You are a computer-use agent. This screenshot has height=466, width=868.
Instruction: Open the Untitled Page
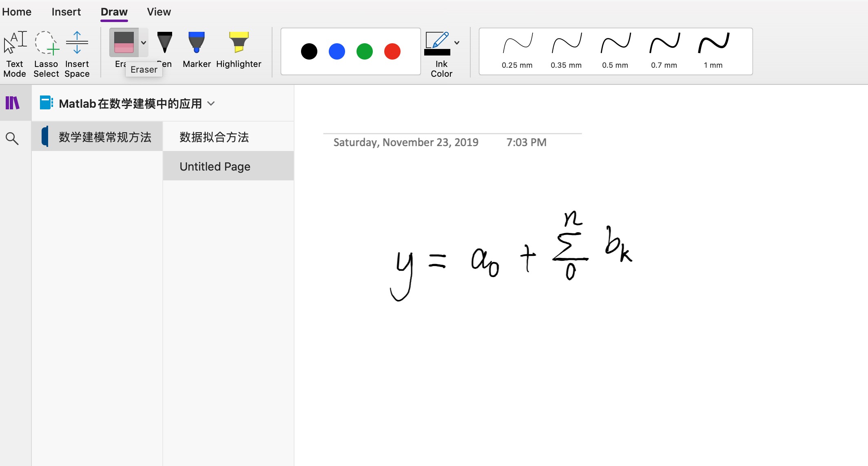[214, 166]
